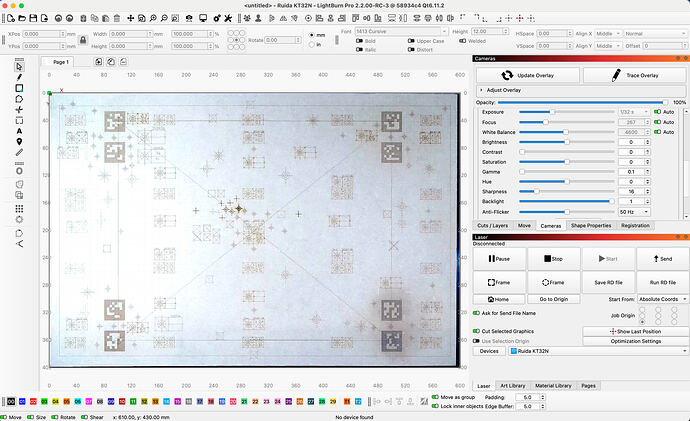The width and height of the screenshot is (690, 421).
Task: Disable Exposure Auto toggle
Action: (657, 112)
